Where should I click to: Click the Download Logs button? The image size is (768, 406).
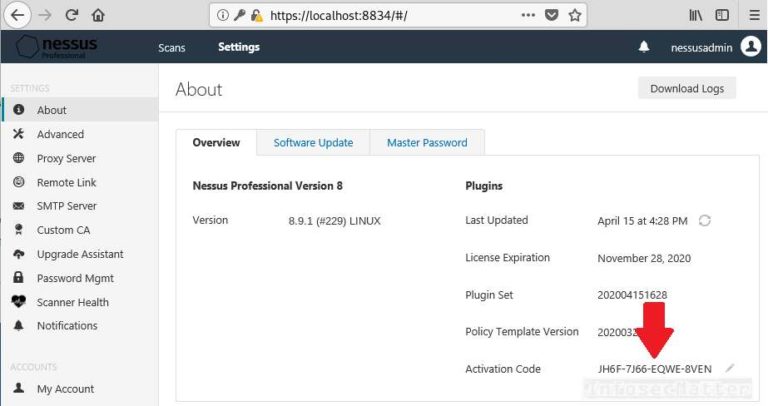[687, 88]
